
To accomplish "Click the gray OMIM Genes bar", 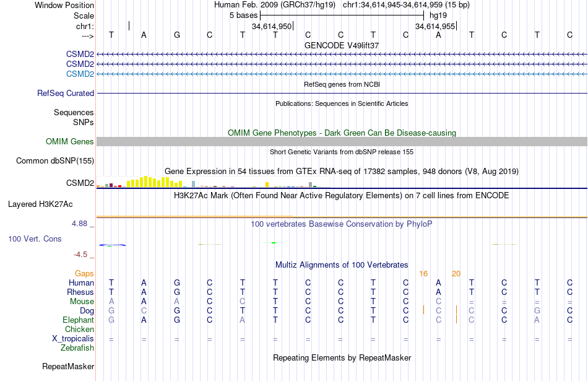I will (x=342, y=141).
